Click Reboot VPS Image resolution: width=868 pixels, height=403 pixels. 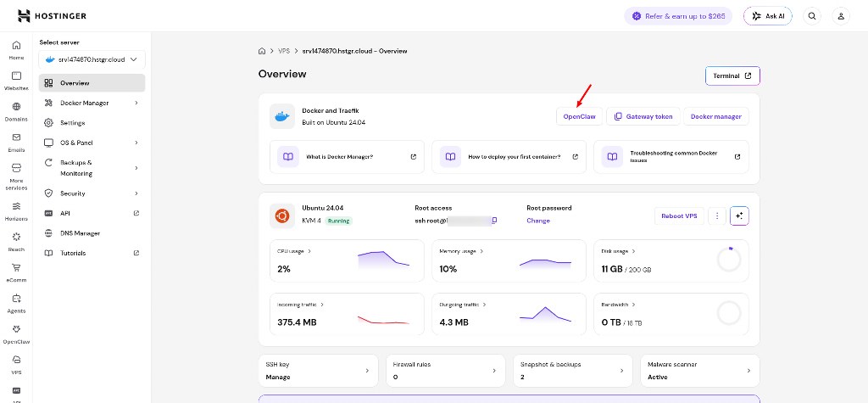coord(679,216)
